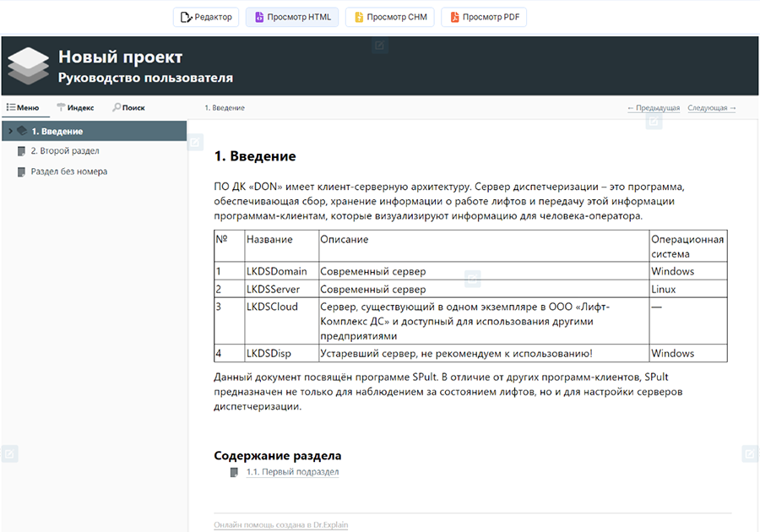The height and width of the screenshot is (532, 760).
Task: Expand the 1. Введение tree node arrow
Action: pyautogui.click(x=10, y=131)
